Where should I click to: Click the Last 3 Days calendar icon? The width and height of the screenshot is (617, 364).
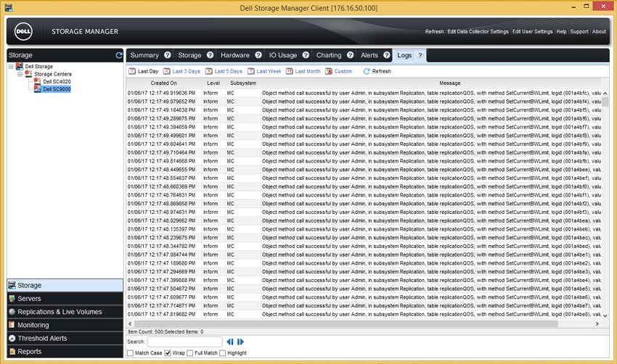167,71
